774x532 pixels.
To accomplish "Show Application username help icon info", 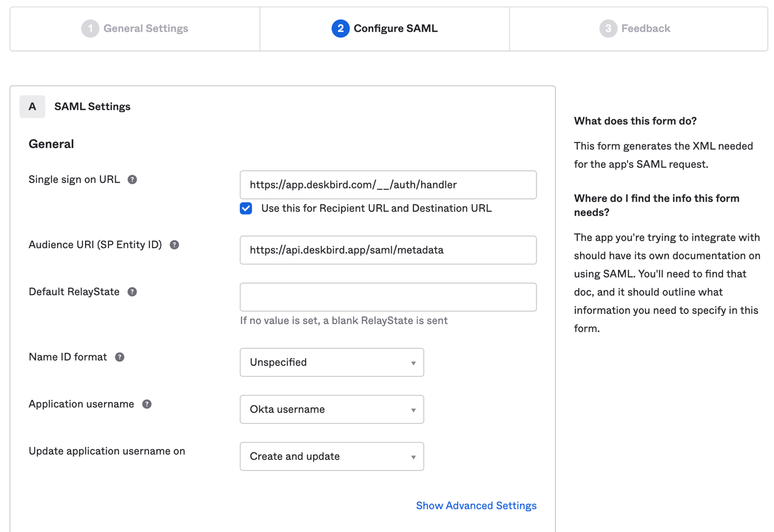I will click(147, 404).
